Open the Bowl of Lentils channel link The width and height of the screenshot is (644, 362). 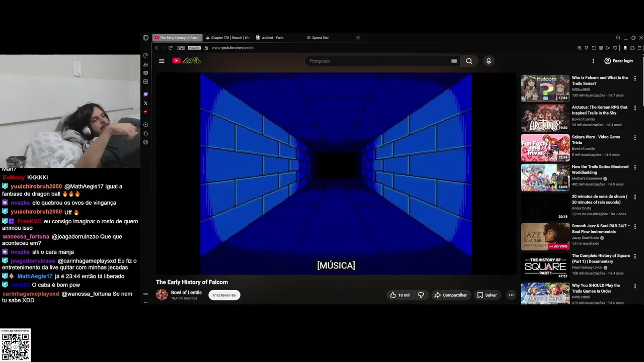(186, 292)
